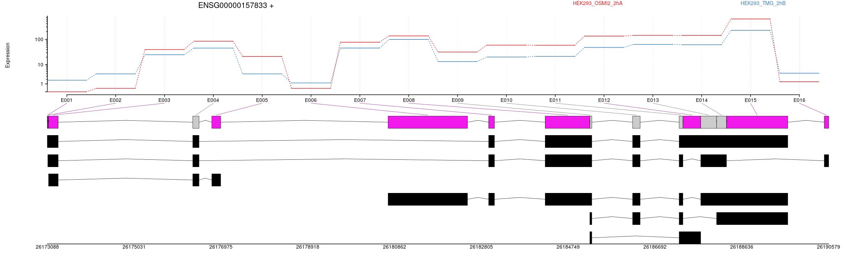Click y-axis tick value 10
The height and width of the screenshot is (253, 868).
41,65
